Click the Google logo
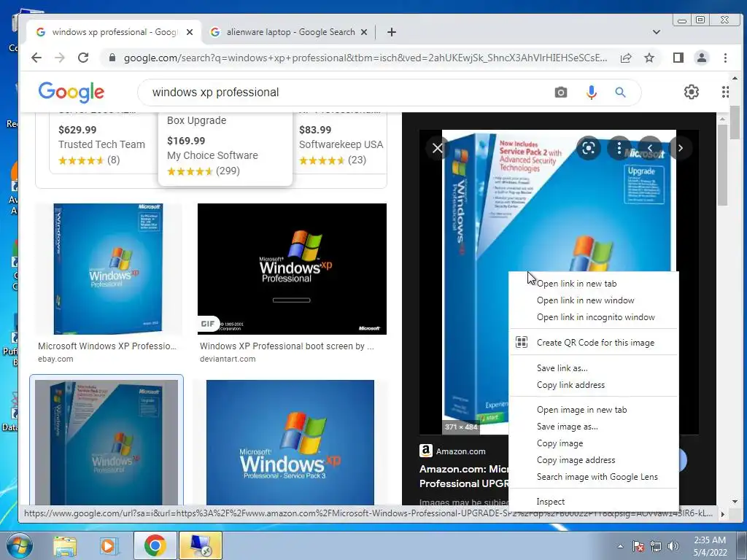The height and width of the screenshot is (560, 747). point(71,92)
